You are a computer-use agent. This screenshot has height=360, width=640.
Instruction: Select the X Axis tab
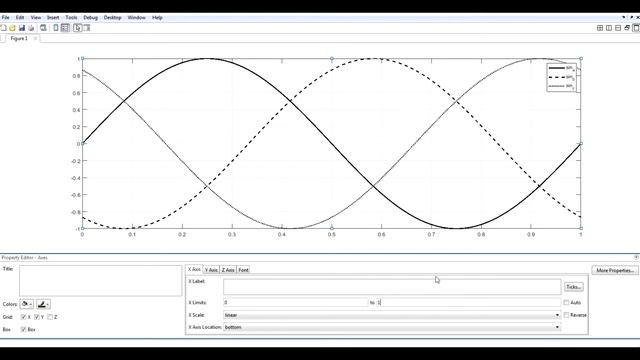coord(194,269)
